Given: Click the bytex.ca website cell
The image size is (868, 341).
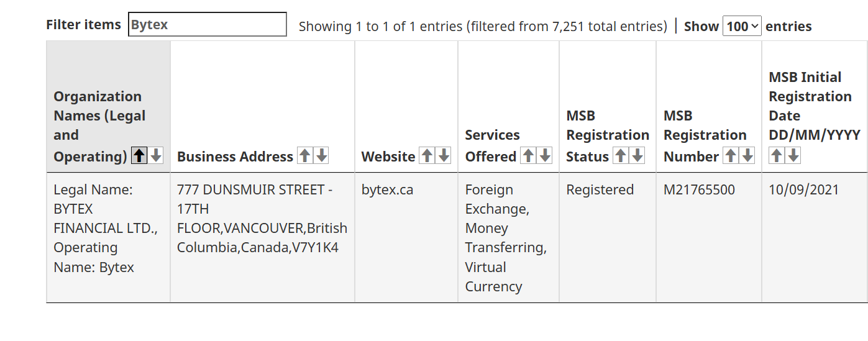Looking at the screenshot, I should (387, 190).
